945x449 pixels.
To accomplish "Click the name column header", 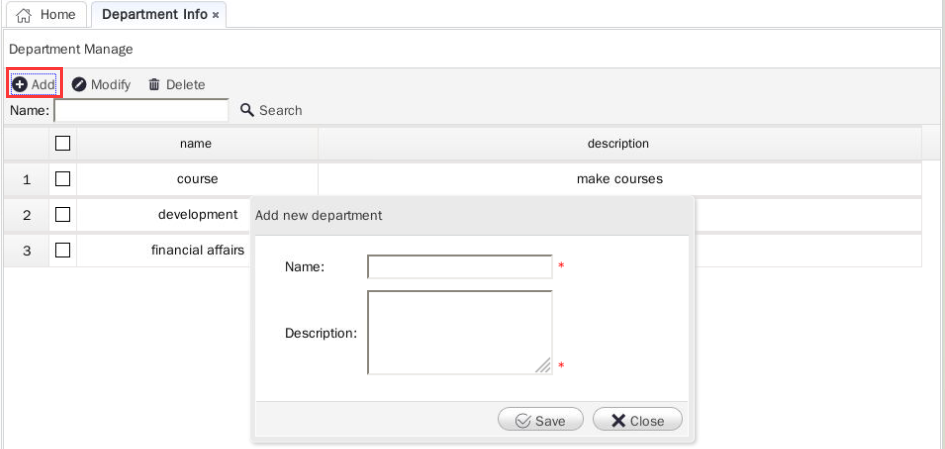I will click(196, 144).
